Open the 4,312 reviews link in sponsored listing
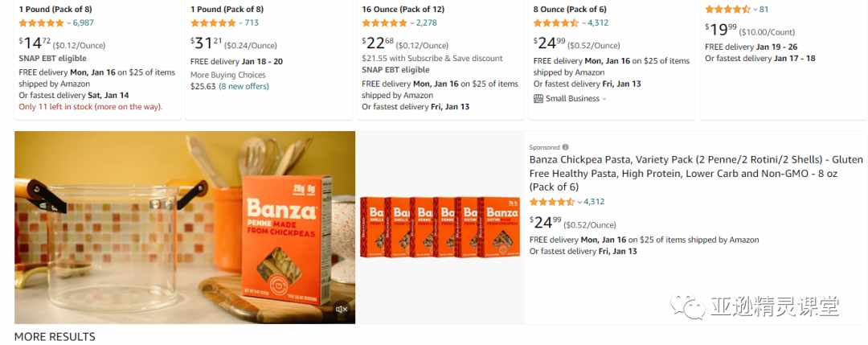Image resolution: width=868 pixels, height=345 pixels. 595,202
